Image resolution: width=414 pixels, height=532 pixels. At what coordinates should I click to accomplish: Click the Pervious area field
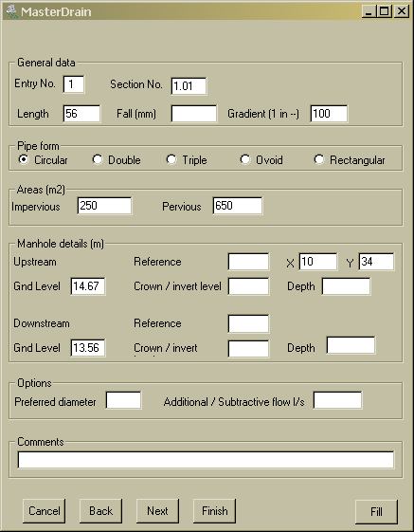point(238,206)
